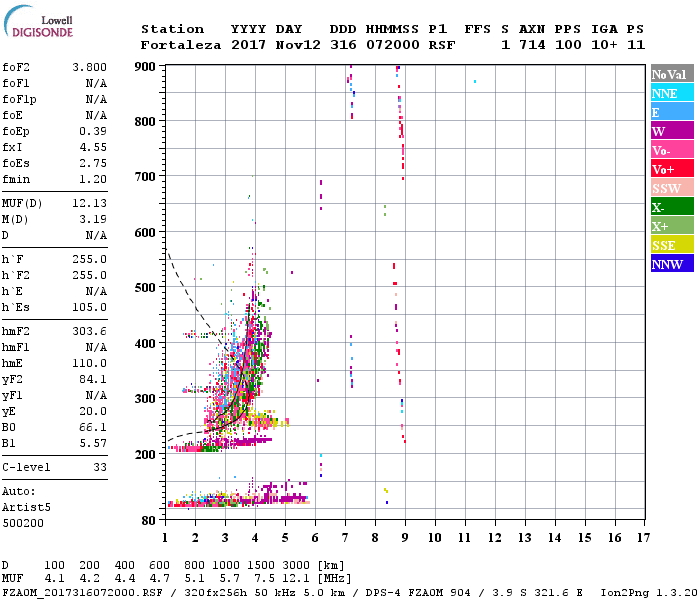
Task: Click the 10+ IGA value
Action: coord(604,45)
